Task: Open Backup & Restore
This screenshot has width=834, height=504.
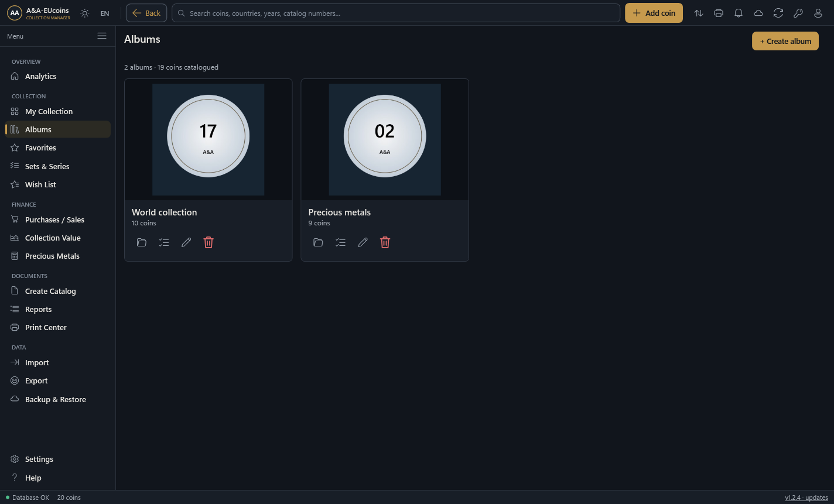Action: [x=57, y=399]
